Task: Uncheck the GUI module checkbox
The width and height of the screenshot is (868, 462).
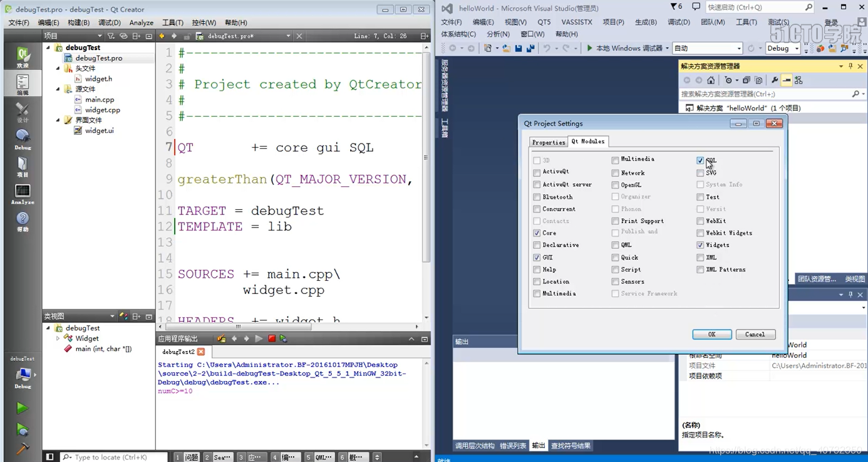Action: click(x=537, y=258)
